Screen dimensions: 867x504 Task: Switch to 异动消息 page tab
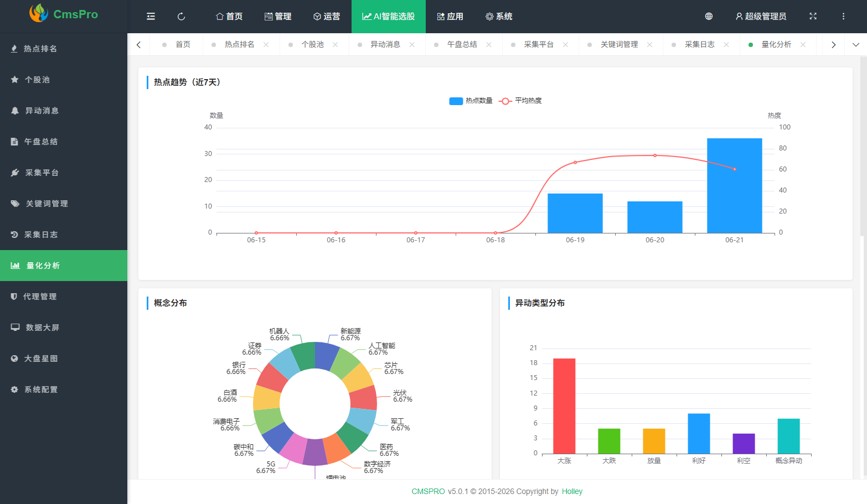(385, 45)
